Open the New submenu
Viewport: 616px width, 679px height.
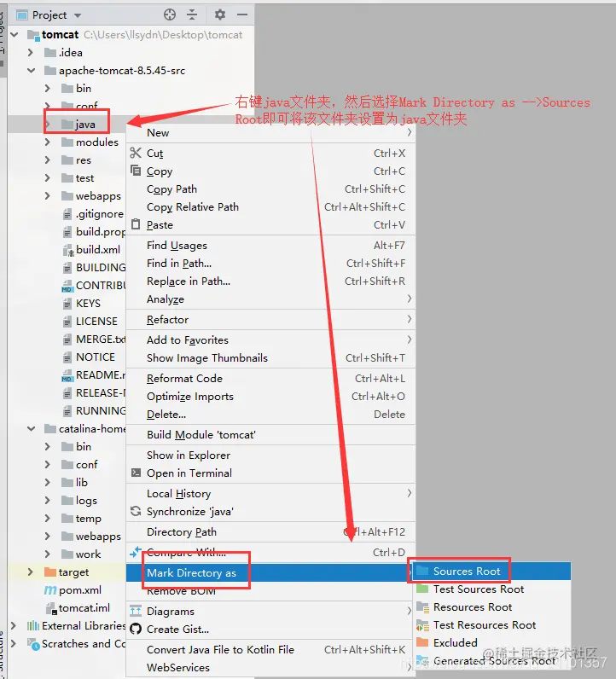pyautogui.click(x=270, y=132)
